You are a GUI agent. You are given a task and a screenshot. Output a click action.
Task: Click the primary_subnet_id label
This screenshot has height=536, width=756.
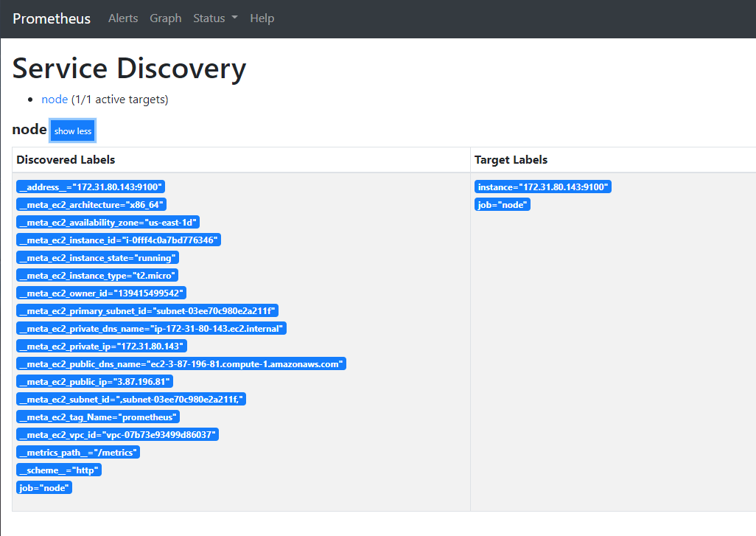pos(147,310)
